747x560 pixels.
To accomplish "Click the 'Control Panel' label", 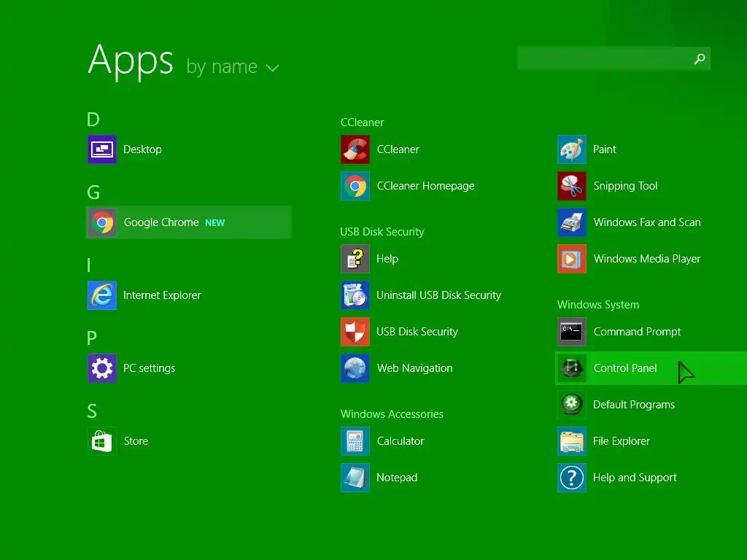I will [625, 368].
